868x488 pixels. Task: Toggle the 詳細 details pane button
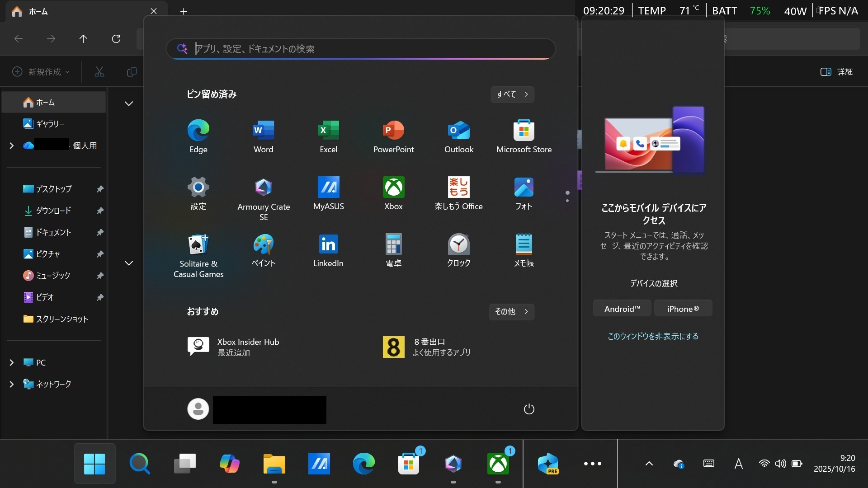[x=836, y=72]
